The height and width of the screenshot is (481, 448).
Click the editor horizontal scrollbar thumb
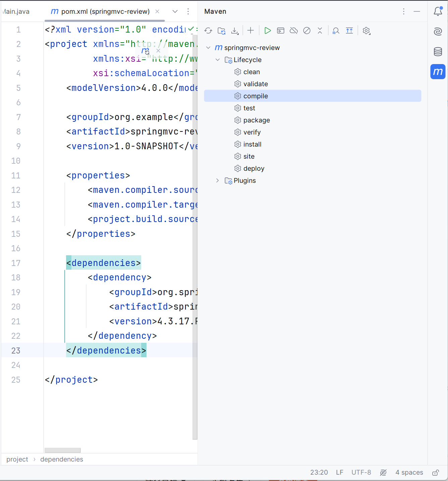[x=63, y=450]
